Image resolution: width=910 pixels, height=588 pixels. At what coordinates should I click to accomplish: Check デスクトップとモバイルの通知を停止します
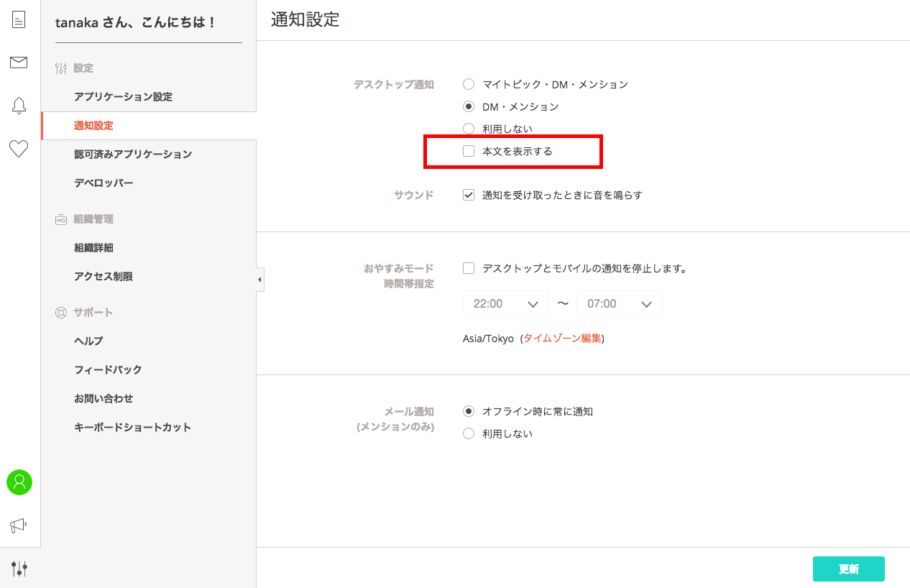click(469, 268)
